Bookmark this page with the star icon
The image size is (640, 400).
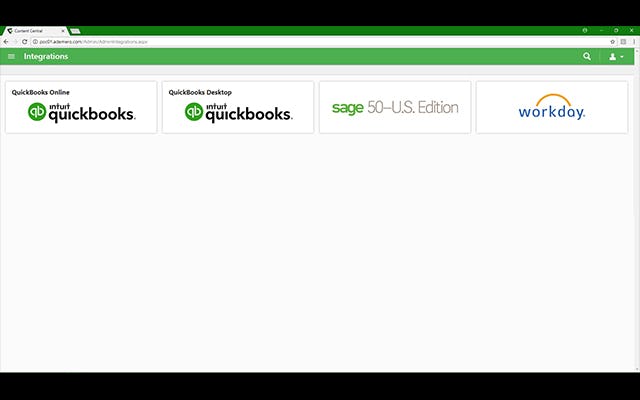(x=612, y=42)
